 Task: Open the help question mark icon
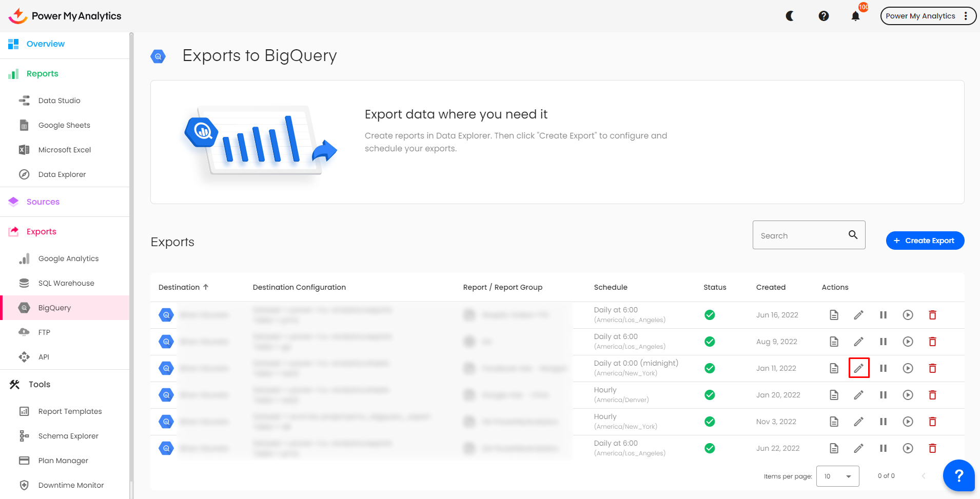click(824, 16)
